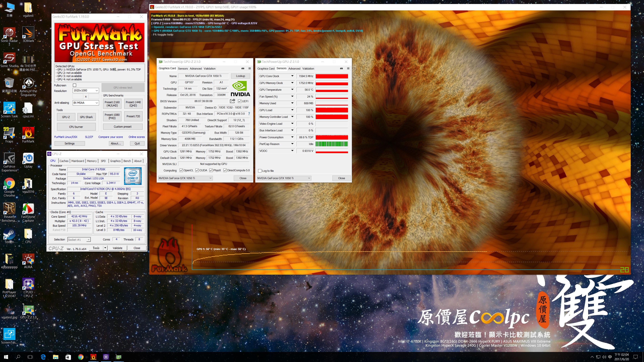The width and height of the screenshot is (644, 362).
Task: Open the Power Consumption sensor dropdown
Action: [292, 137]
